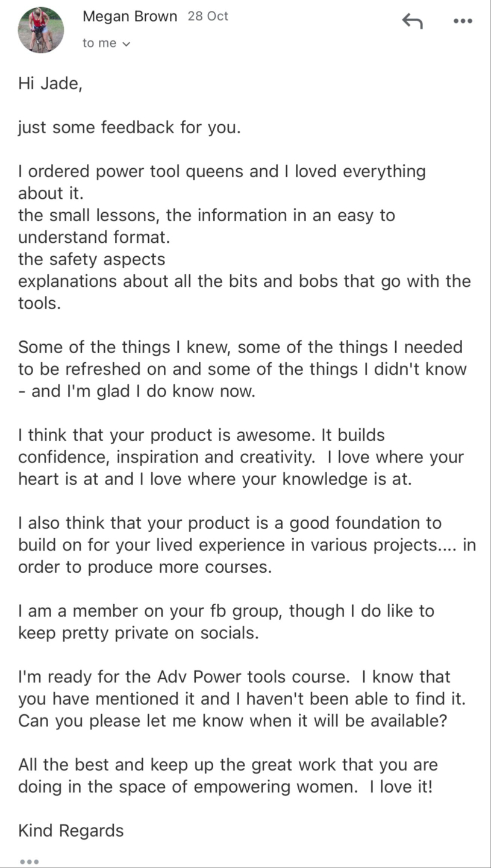
Task: Click the reply arrow icon
Action: (412, 22)
